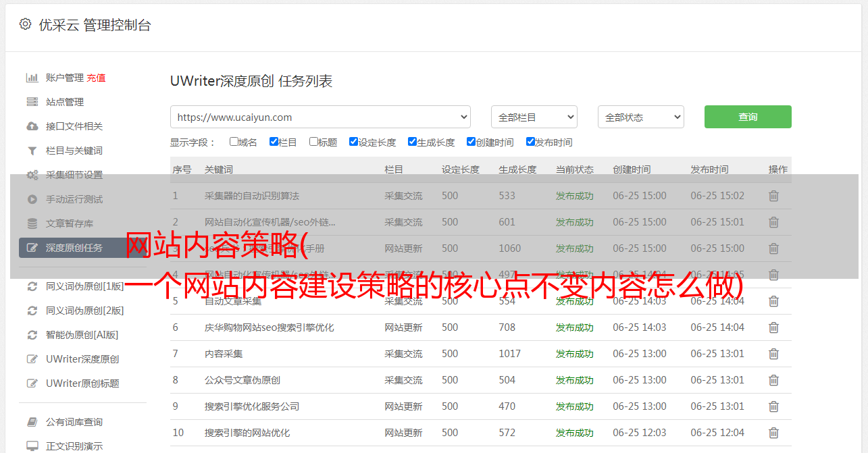Delete row 2 网站自动化宣传机器 task

773,222
